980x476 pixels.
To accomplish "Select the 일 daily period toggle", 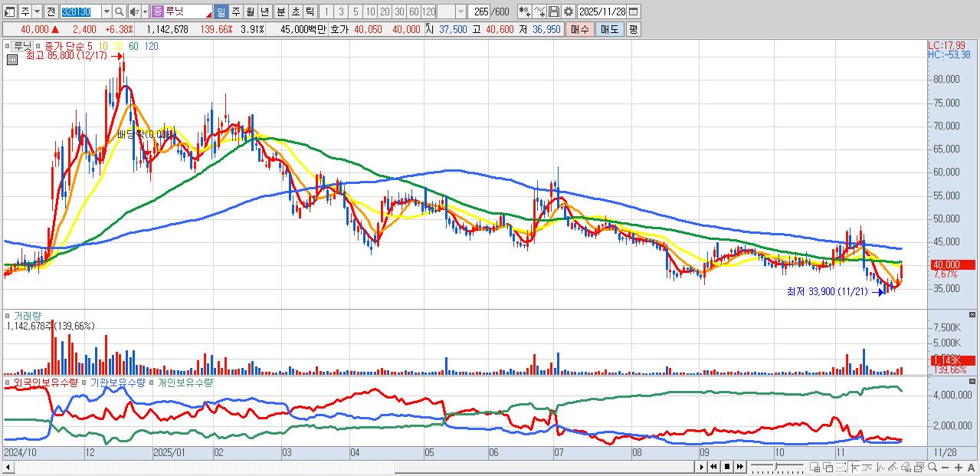I will pos(220,11).
